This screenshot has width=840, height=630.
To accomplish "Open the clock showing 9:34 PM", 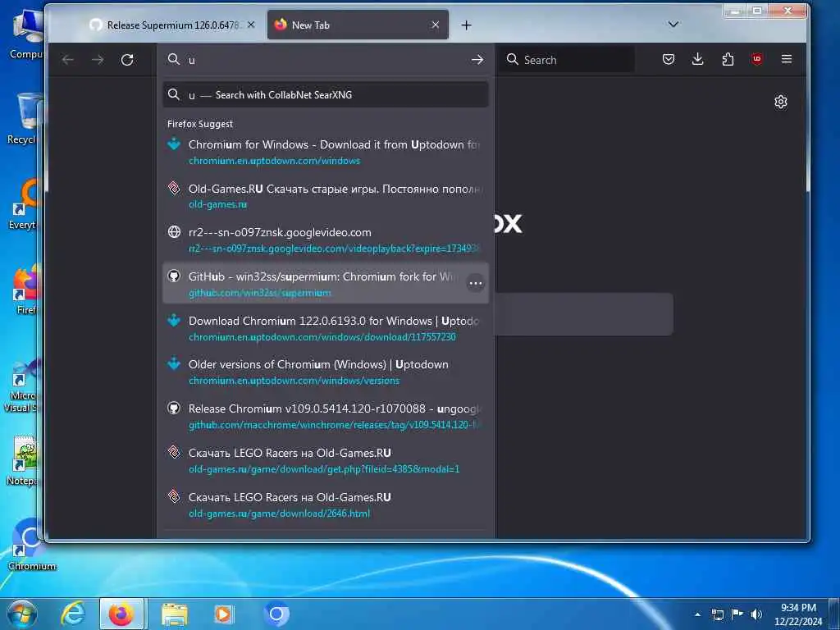I will [798, 614].
